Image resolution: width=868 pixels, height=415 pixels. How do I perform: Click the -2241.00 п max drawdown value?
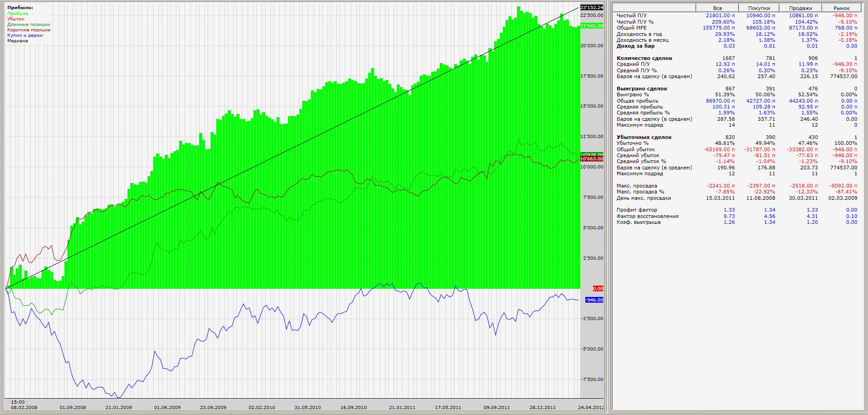[721, 186]
